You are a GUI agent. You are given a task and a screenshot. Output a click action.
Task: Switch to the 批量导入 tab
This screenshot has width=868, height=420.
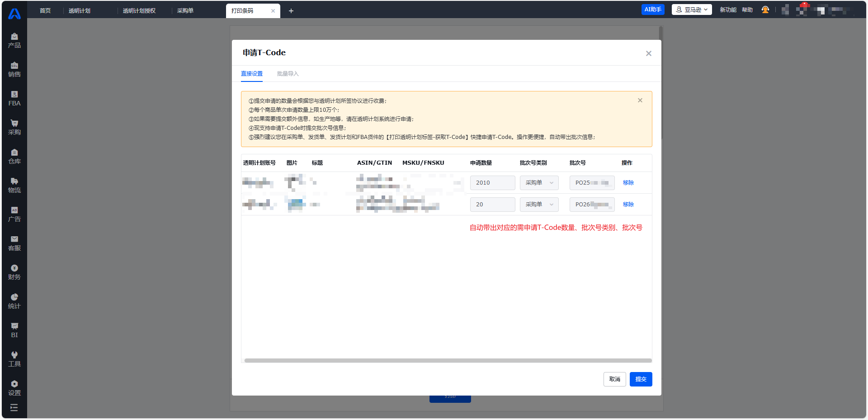[x=288, y=74]
